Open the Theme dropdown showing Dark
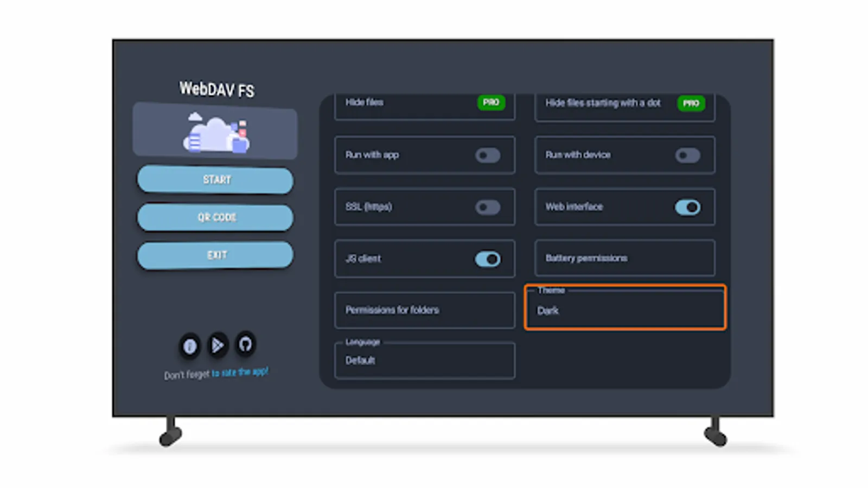 coord(624,310)
